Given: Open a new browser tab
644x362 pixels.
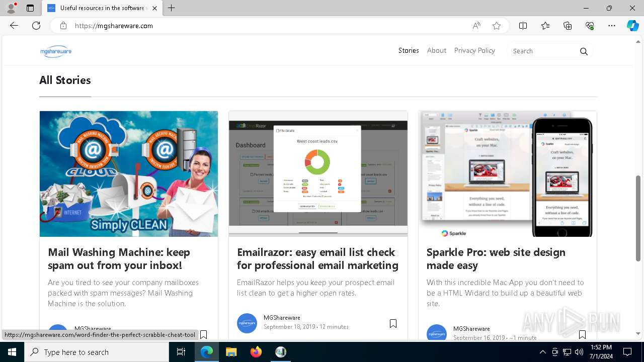Looking at the screenshot, I should [x=172, y=8].
